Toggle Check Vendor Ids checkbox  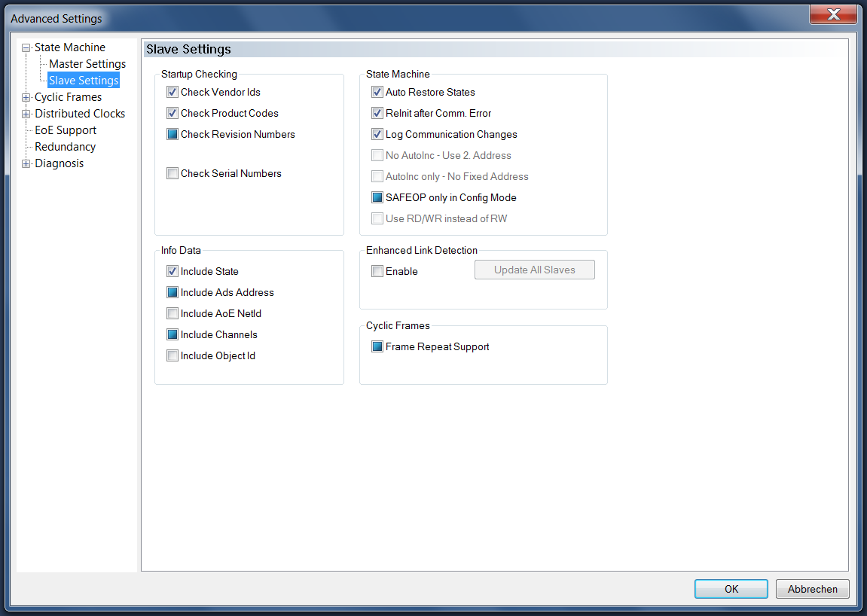pos(172,93)
